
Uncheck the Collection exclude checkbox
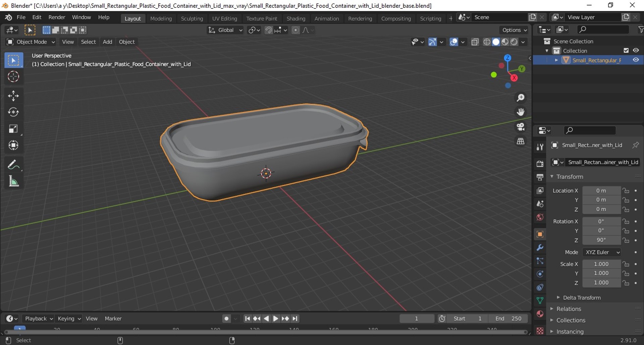pyautogui.click(x=626, y=50)
